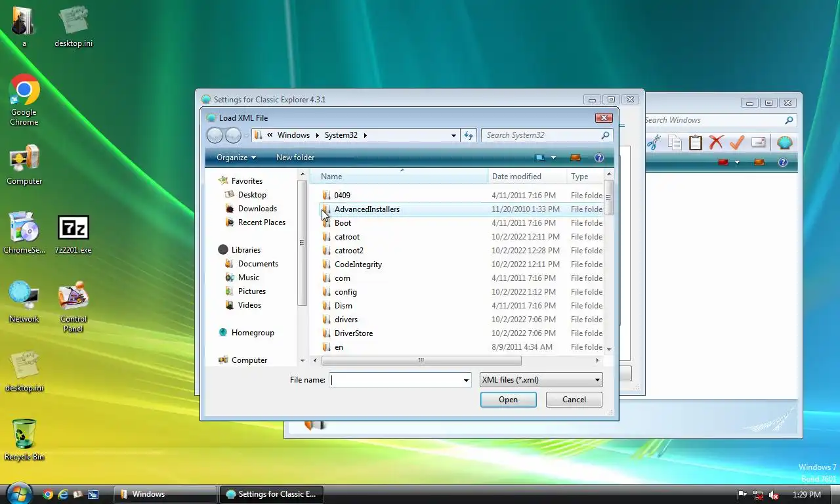Open the address bar previous locations dropdown
Screen dimensions: 840x504
tap(453, 135)
